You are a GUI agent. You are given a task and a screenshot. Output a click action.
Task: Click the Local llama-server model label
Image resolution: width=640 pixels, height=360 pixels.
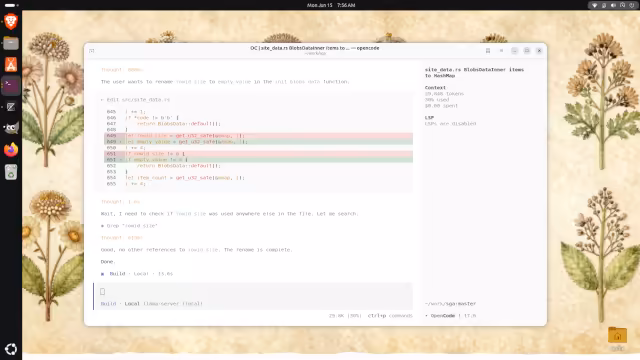[x=164, y=304]
